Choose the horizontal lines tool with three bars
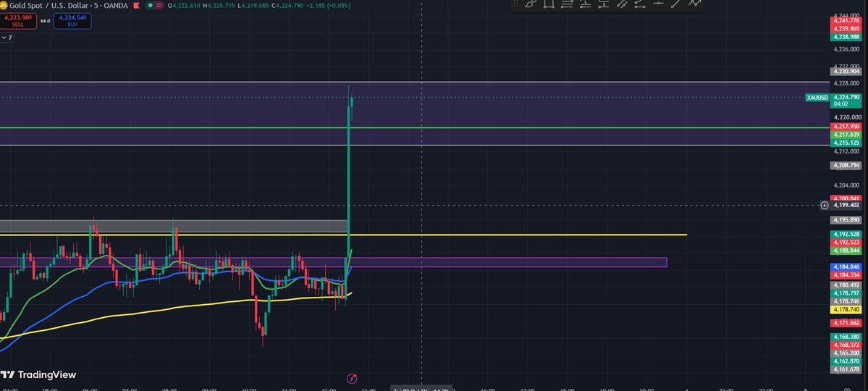The width and height of the screenshot is (868, 391). click(567, 4)
